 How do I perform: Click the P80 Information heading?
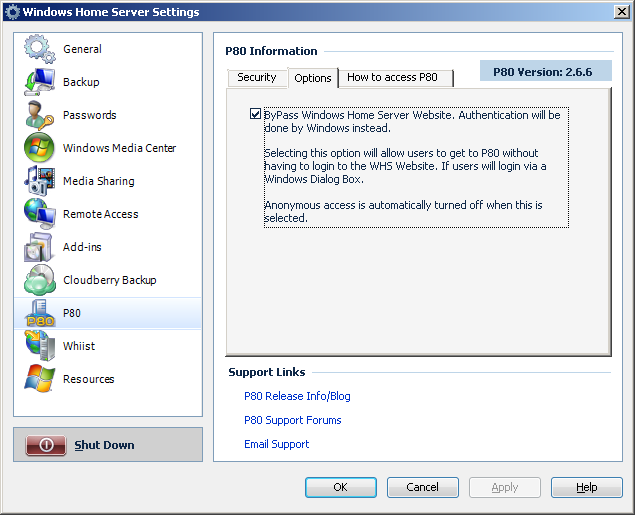(x=271, y=51)
